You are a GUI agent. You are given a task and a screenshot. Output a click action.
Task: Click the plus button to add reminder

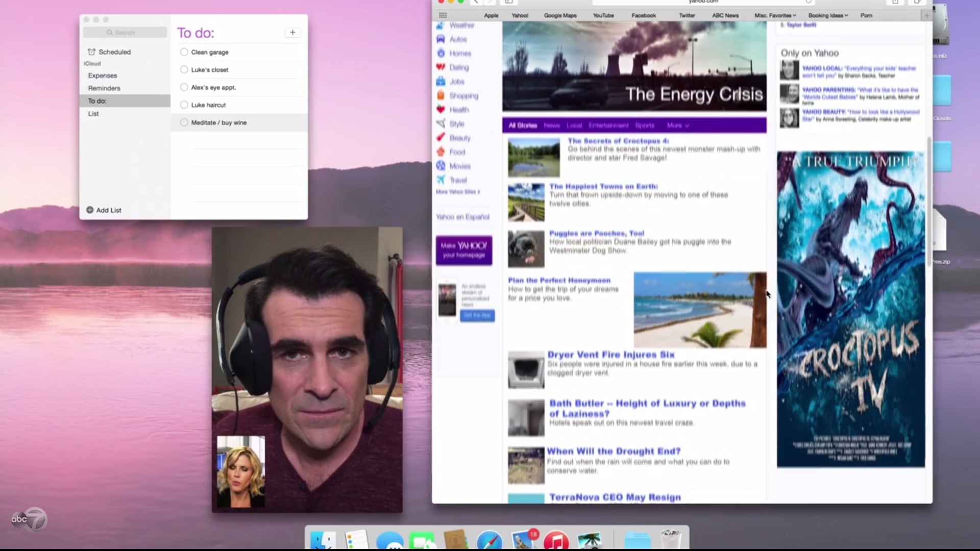coord(292,33)
